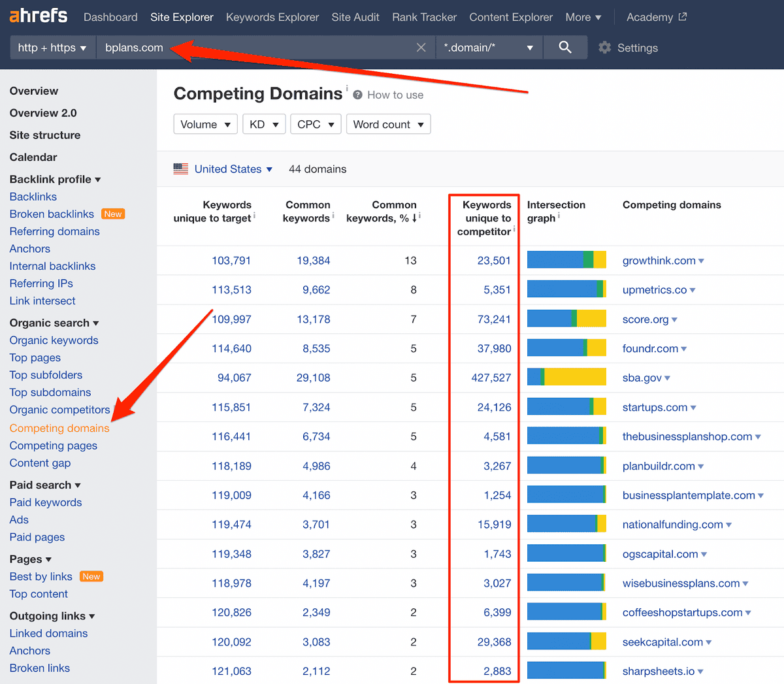Screen dimensions: 784x684
Task: Open Site Explorer tab
Action: [x=182, y=17]
